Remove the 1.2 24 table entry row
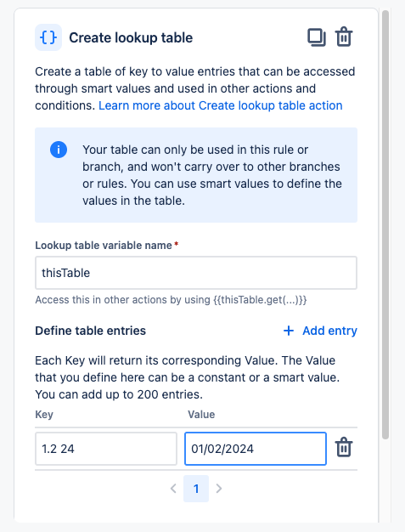This screenshot has height=532, width=405. 344,448
